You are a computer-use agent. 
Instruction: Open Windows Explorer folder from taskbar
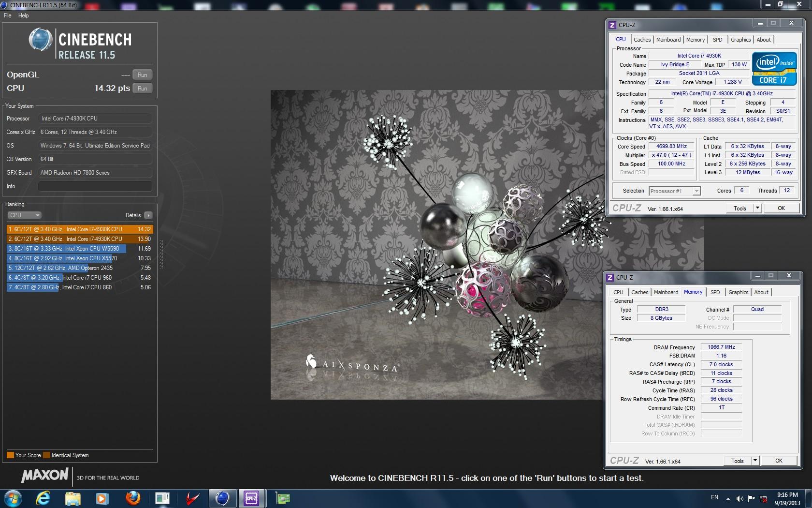[x=72, y=498]
